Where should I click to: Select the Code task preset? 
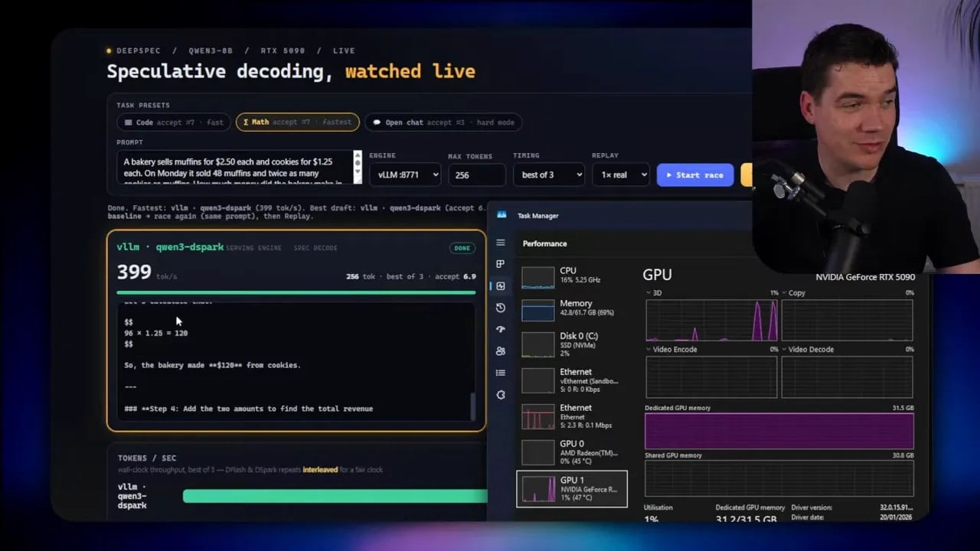tap(172, 122)
